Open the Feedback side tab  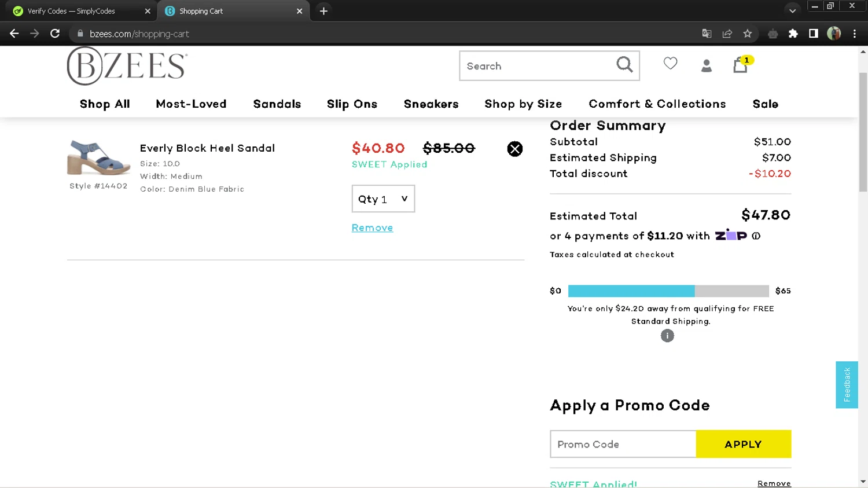coord(847,385)
